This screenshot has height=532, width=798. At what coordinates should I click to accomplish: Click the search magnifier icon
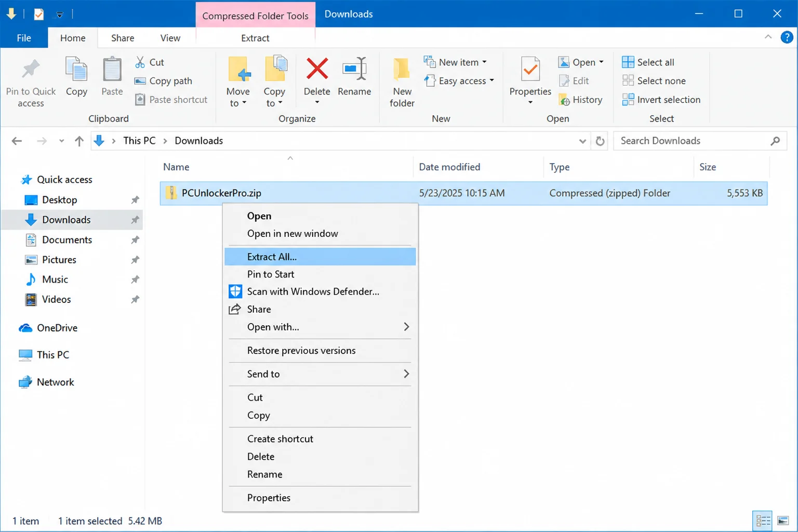pyautogui.click(x=775, y=141)
